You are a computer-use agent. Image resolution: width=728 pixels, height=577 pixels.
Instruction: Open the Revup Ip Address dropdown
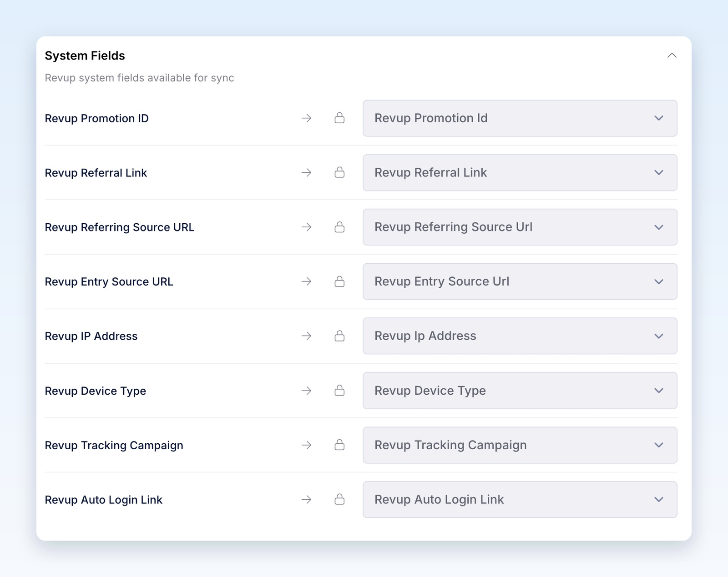coord(520,336)
